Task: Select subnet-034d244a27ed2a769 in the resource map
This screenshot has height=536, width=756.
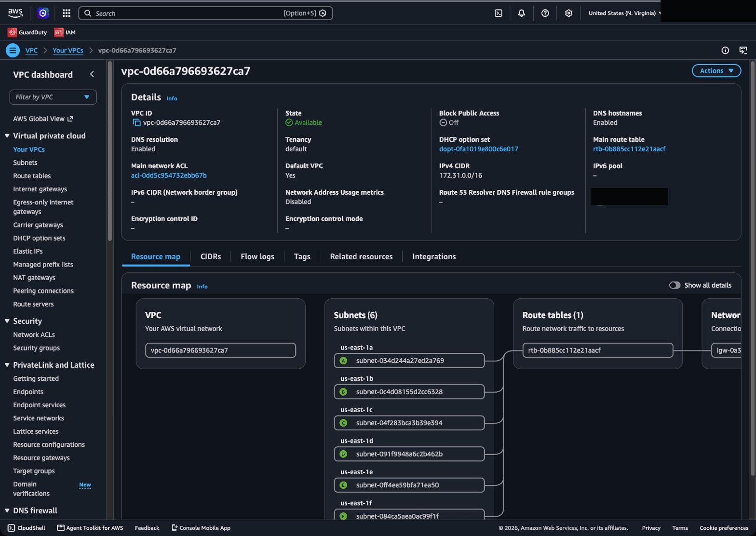Action: point(409,361)
